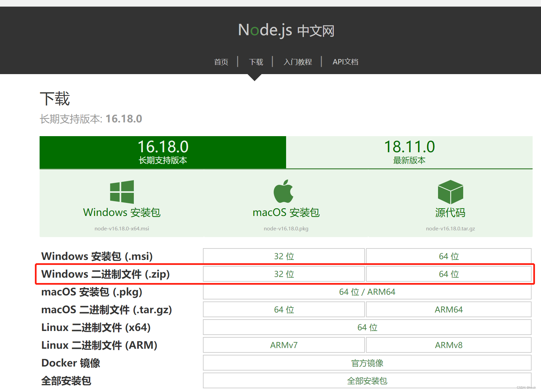Switch to the 18.11.0 最新版本 tab
The width and height of the screenshot is (541, 392).
(x=409, y=152)
